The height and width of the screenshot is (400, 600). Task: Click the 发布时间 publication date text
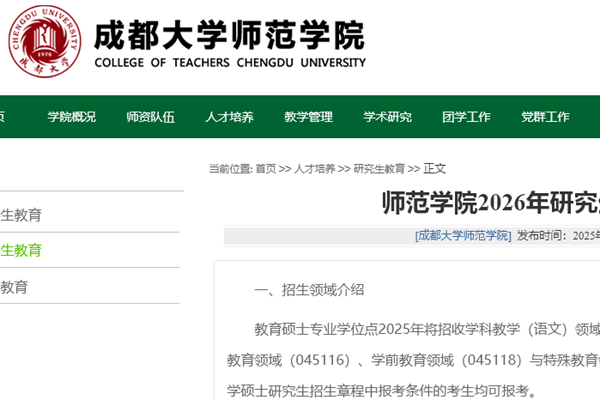pyautogui.click(x=558, y=236)
